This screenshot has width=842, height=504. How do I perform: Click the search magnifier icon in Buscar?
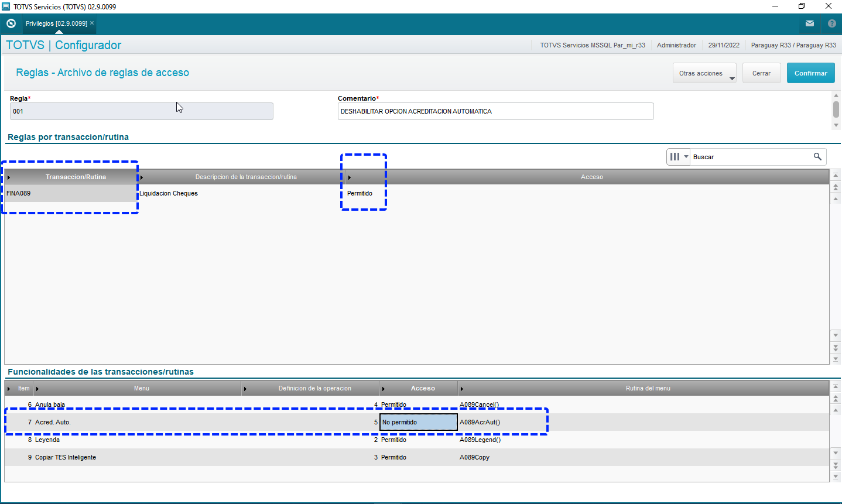(x=817, y=157)
